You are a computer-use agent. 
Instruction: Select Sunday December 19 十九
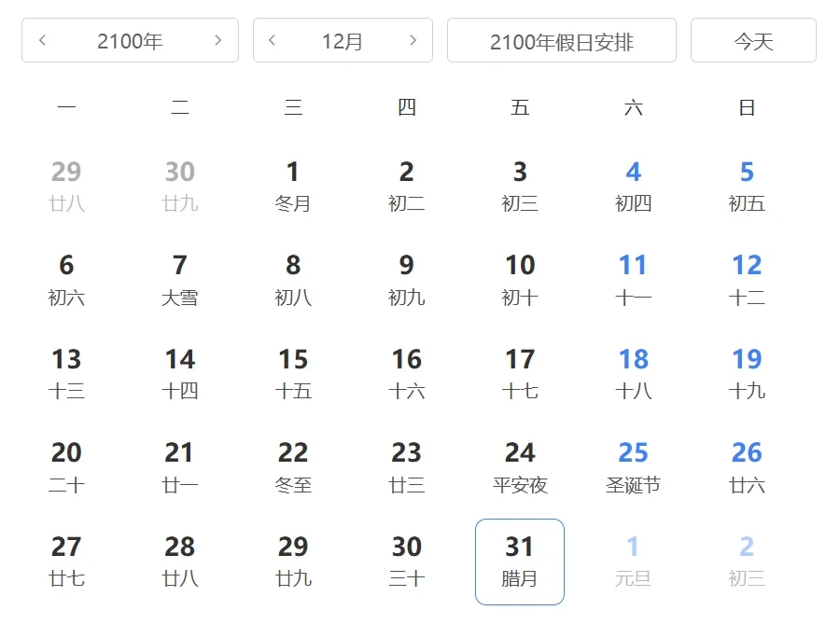point(747,373)
